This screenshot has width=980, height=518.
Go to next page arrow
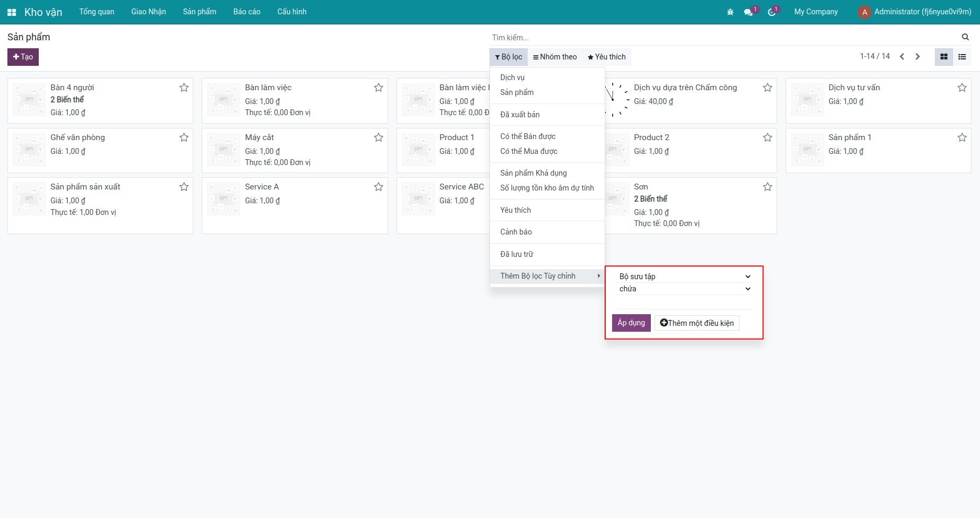click(x=917, y=57)
